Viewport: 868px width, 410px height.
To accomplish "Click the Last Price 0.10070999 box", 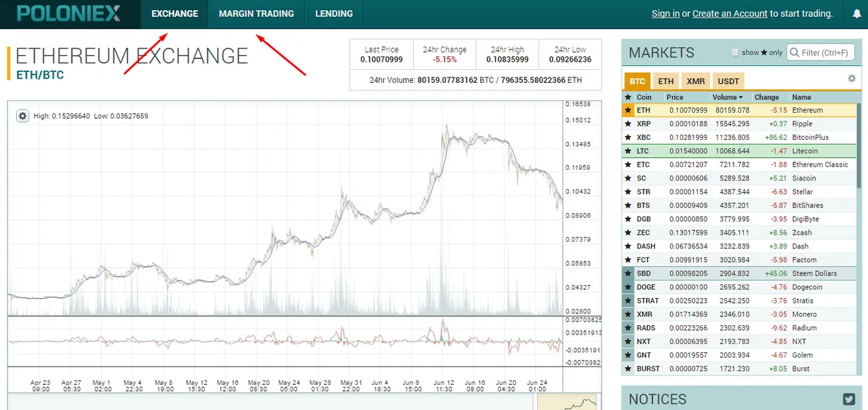I will [x=381, y=54].
